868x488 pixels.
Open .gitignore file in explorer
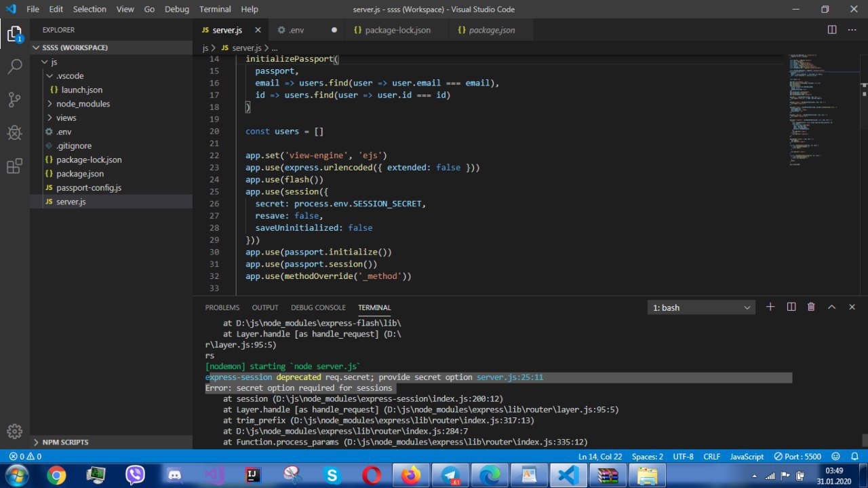tap(111, 146)
